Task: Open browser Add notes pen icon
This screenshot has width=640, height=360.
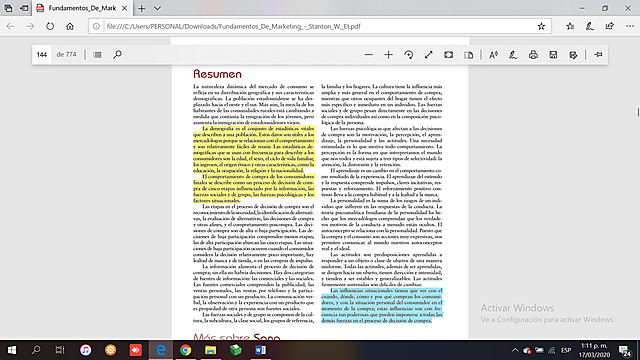Action: (590, 27)
